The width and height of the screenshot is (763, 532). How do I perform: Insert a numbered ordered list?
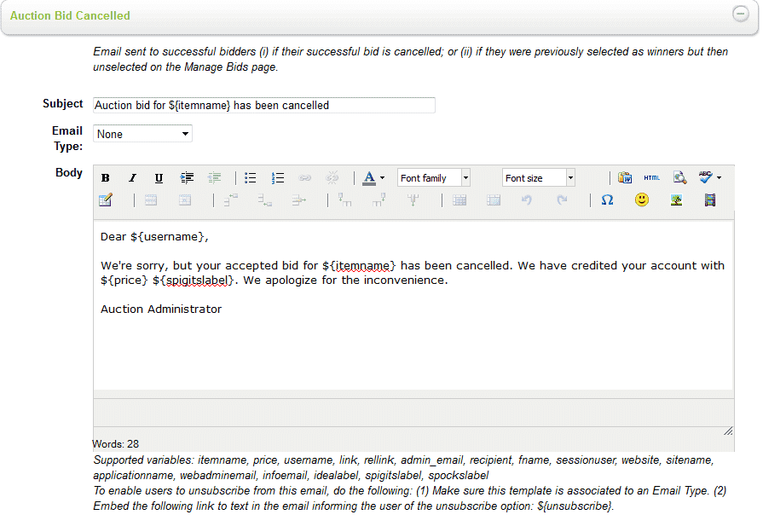[277, 178]
